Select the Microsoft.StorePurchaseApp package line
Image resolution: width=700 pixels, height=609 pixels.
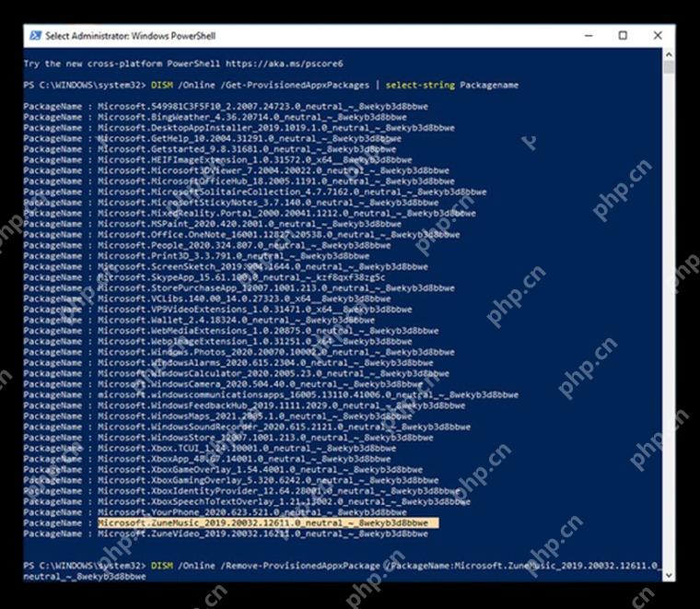click(239, 288)
